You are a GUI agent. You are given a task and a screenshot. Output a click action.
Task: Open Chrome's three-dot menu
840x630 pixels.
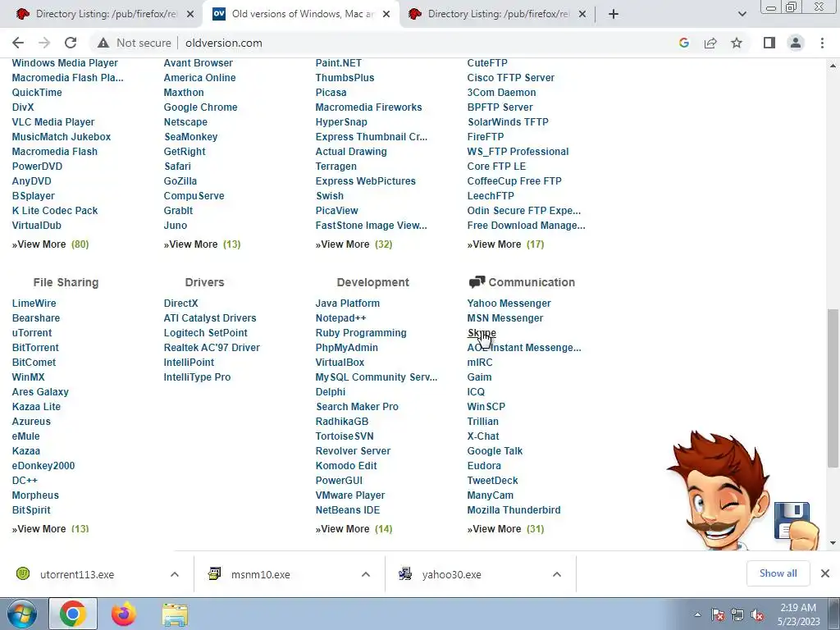822,43
